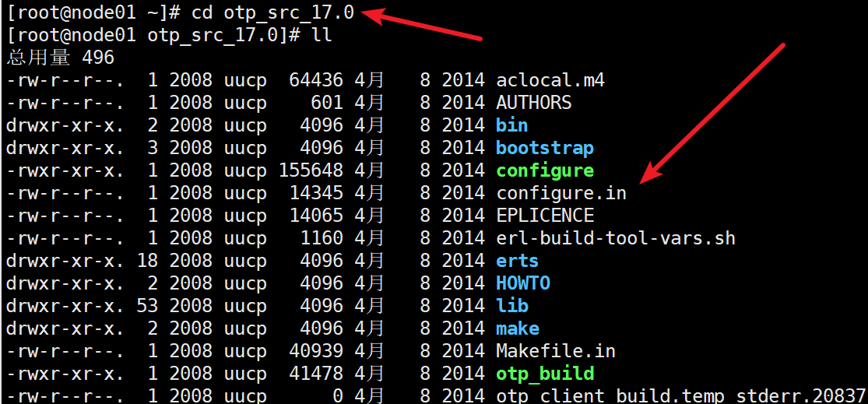Click the link count 53 on lib row
868x404 pixels.
(x=147, y=305)
